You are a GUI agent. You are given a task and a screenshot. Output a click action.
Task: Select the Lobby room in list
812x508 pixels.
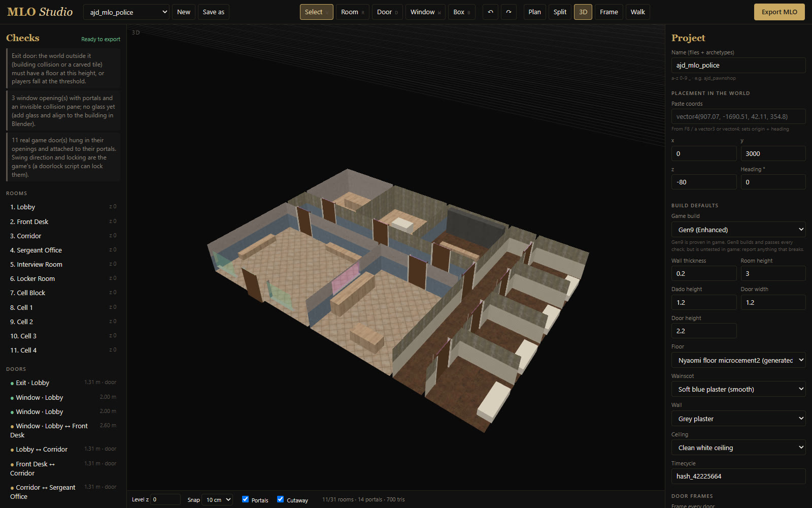click(x=63, y=207)
